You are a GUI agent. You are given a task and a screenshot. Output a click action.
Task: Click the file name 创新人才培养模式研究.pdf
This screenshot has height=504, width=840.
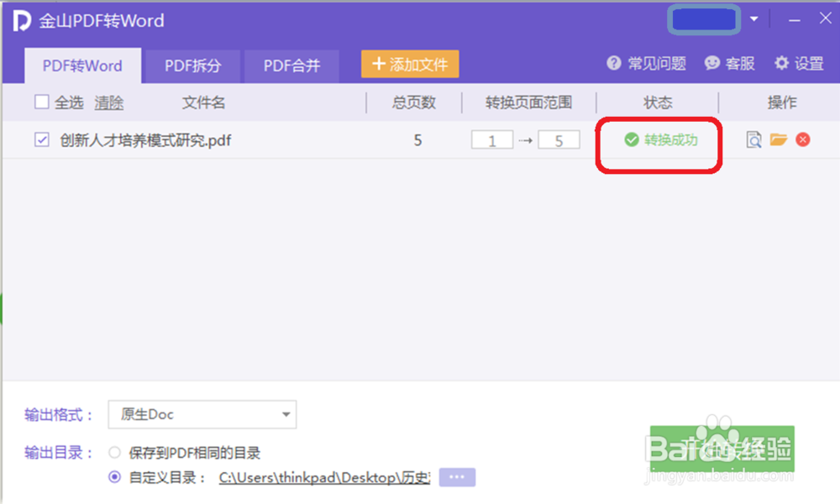tap(145, 140)
